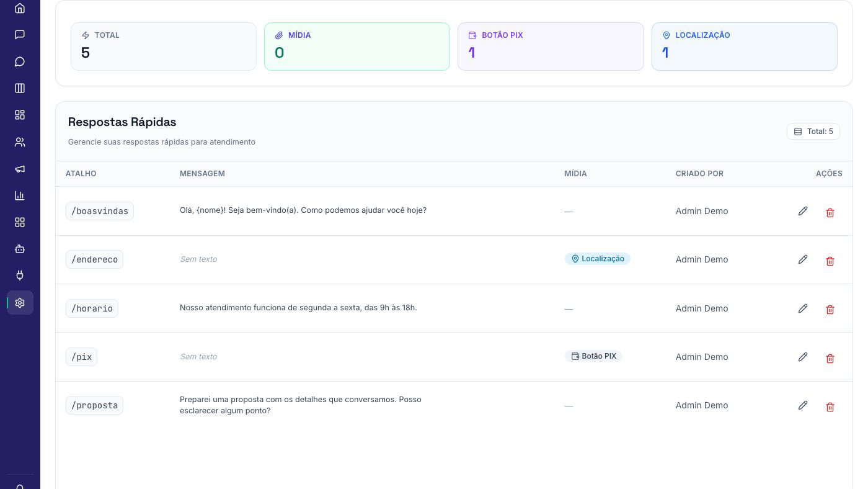Click the 'Nosso atendimento funciona' message text
The width and height of the screenshot is (868, 489).
point(298,308)
